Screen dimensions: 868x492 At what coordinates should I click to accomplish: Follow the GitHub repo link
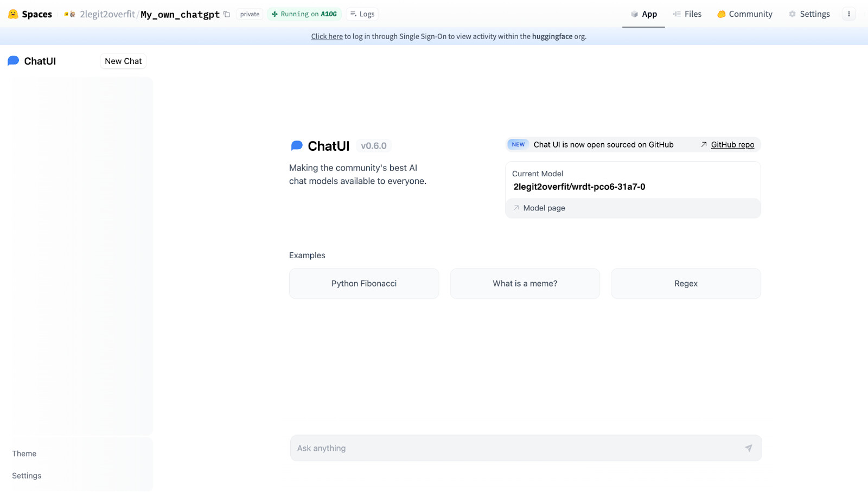[x=732, y=145]
